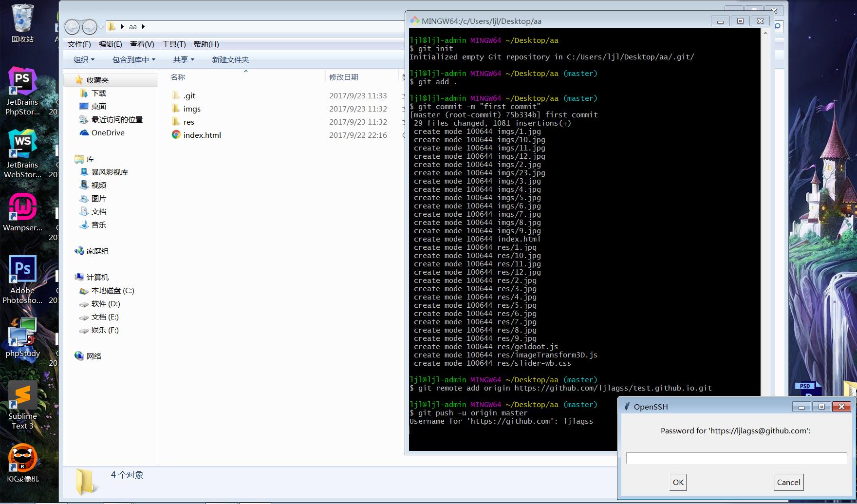Click 新建文件夹 button

pos(230,59)
